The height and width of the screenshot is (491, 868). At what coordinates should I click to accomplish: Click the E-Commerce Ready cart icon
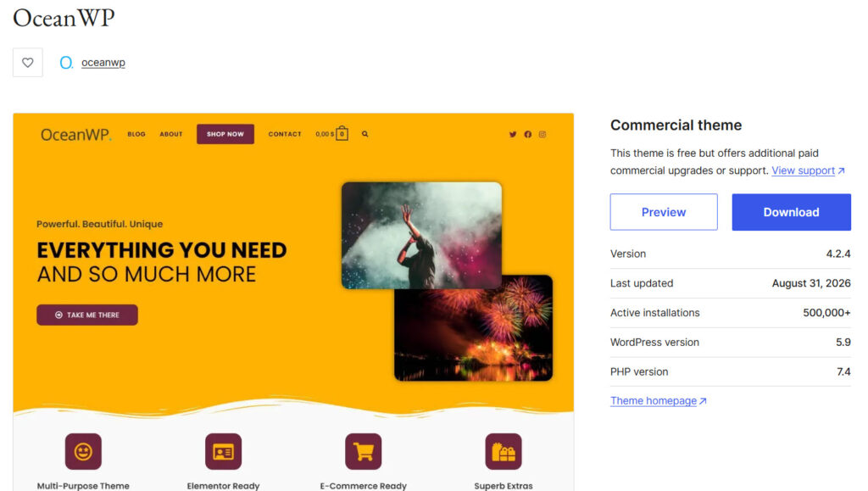point(363,451)
